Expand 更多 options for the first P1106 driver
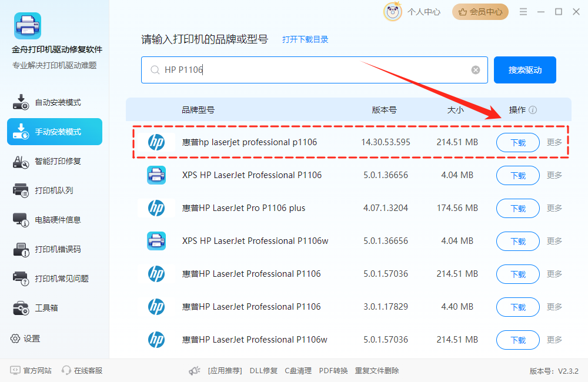The height and width of the screenshot is (382, 588). point(554,142)
